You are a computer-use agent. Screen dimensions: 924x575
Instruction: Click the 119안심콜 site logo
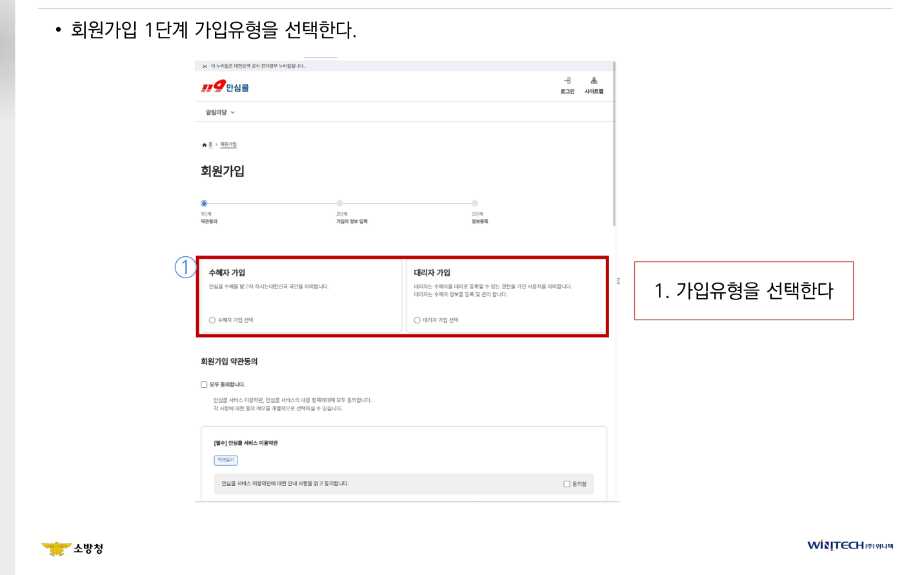click(223, 88)
